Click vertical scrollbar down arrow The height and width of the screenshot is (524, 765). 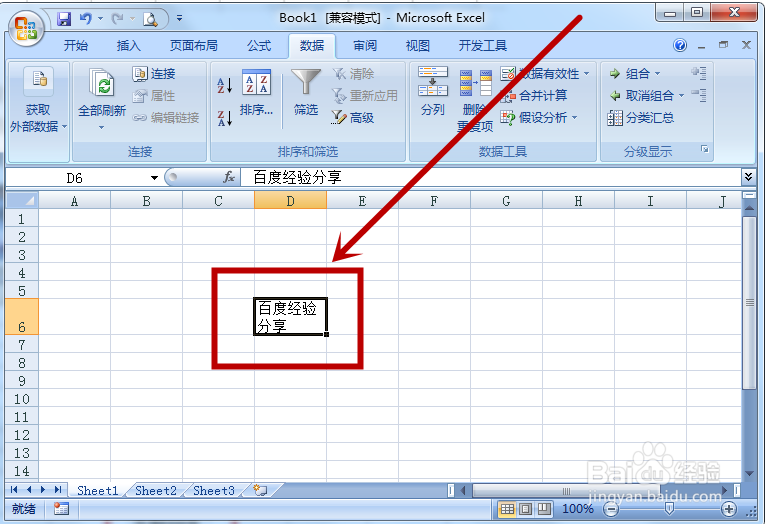pyautogui.click(x=749, y=473)
